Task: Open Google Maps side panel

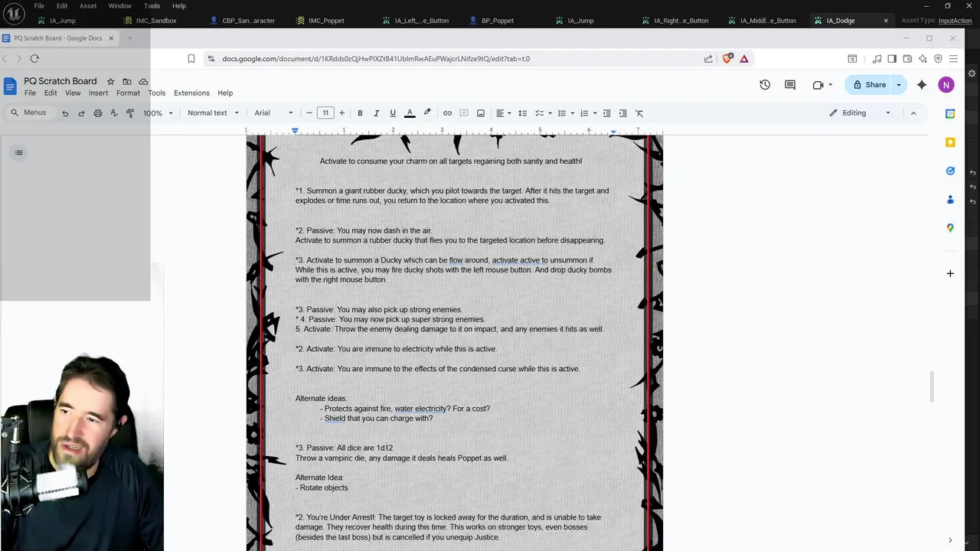Action: (x=950, y=227)
